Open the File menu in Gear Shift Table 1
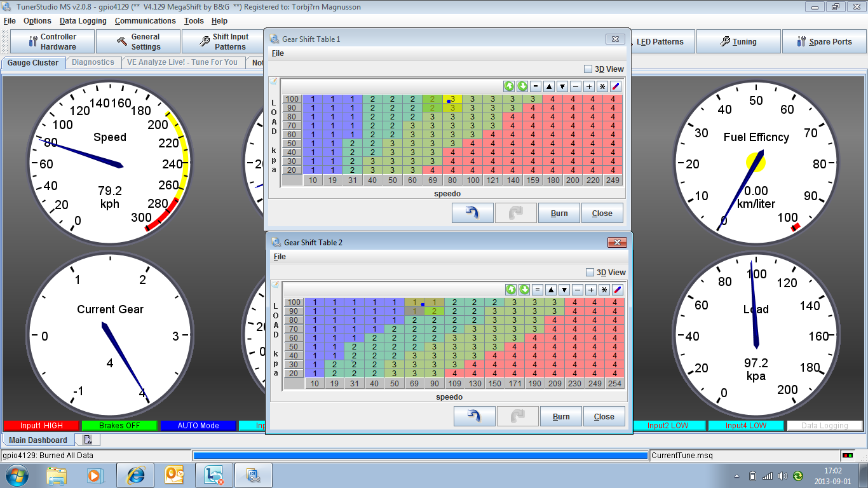 tap(278, 53)
